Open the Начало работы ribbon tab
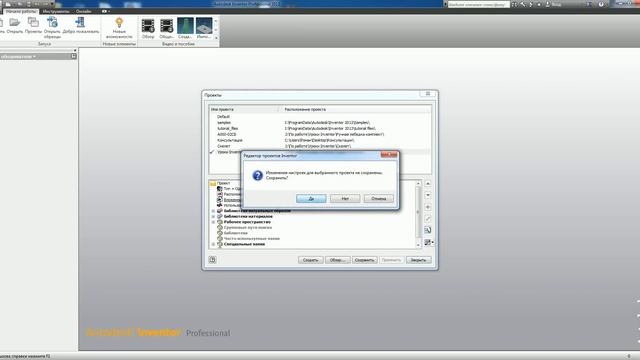 click(x=21, y=11)
